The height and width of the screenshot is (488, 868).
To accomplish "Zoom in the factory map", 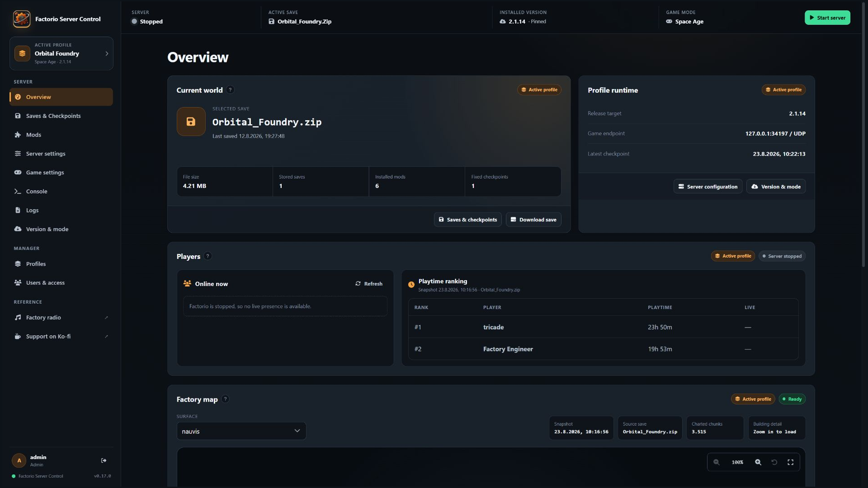I will pyautogui.click(x=758, y=462).
